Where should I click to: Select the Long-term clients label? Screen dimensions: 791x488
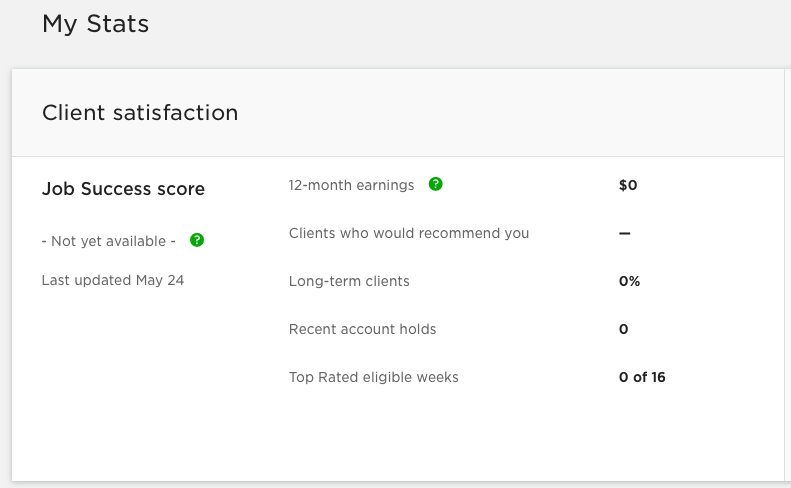click(x=349, y=281)
